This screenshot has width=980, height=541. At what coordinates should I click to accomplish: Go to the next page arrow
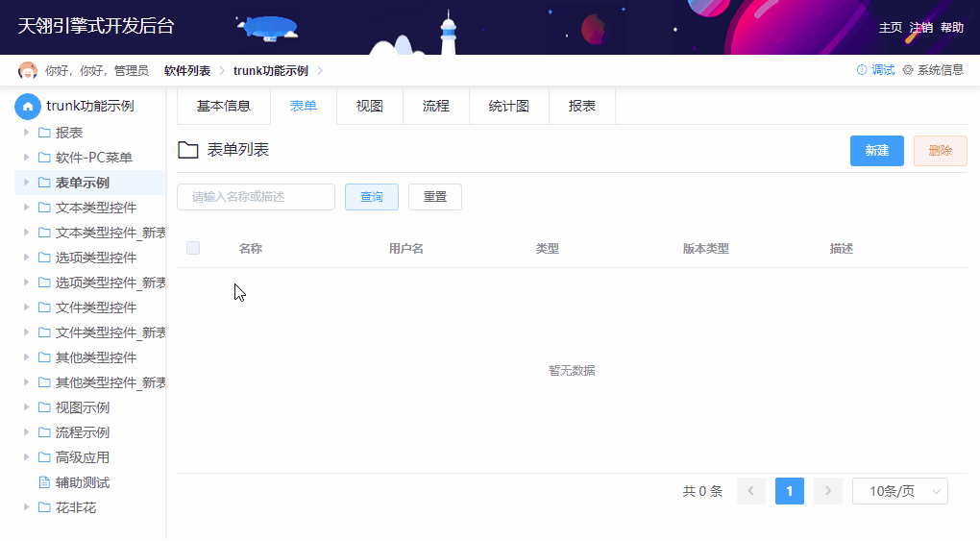[827, 491]
